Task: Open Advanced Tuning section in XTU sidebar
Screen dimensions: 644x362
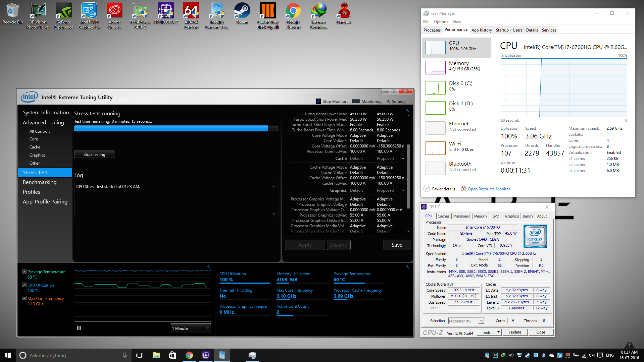Action: pos(43,123)
